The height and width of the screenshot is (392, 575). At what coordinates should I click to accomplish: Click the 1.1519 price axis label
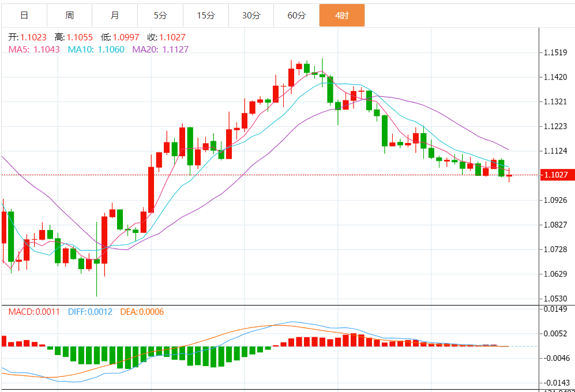pos(556,52)
